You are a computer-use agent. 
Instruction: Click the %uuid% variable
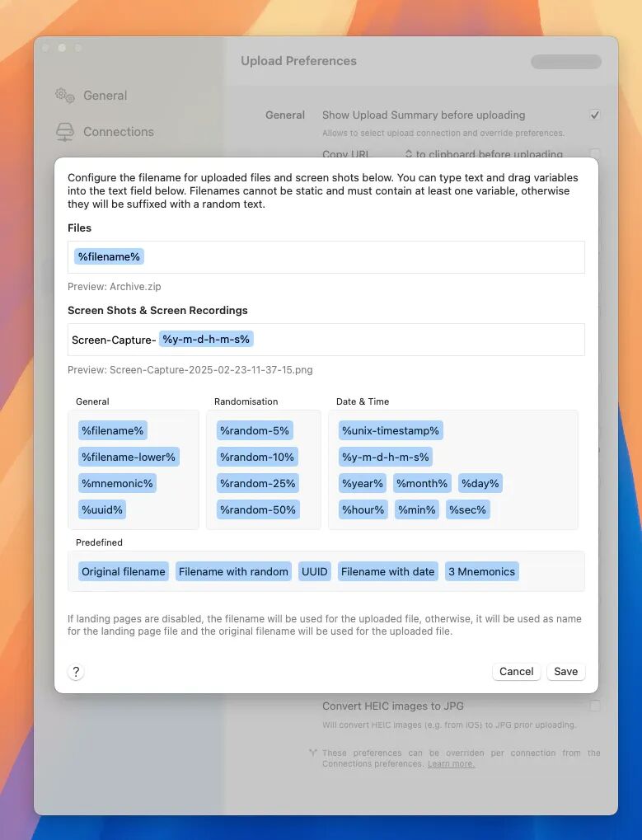tap(102, 509)
